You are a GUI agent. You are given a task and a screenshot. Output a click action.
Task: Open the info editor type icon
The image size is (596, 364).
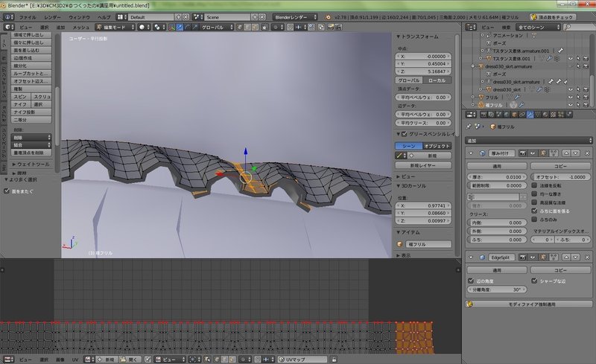pyautogui.click(x=9, y=17)
